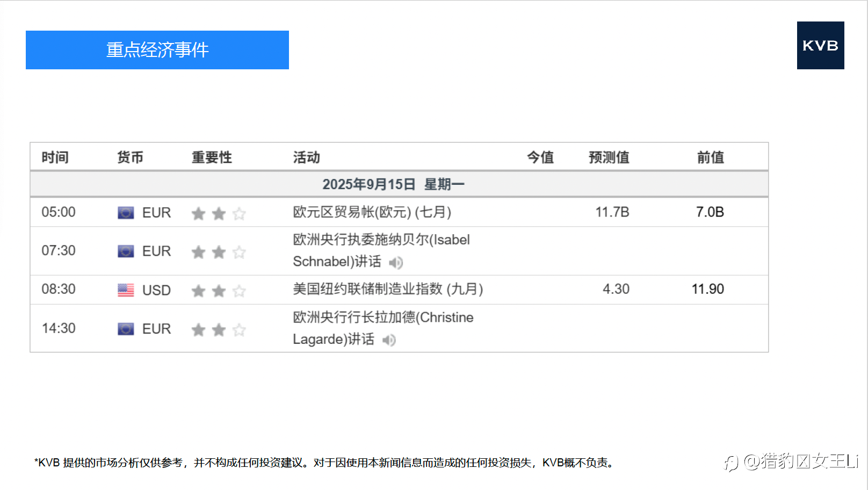Screen dimensions: 868x490
Task: Click the previous value 11.90
Action: (708, 289)
